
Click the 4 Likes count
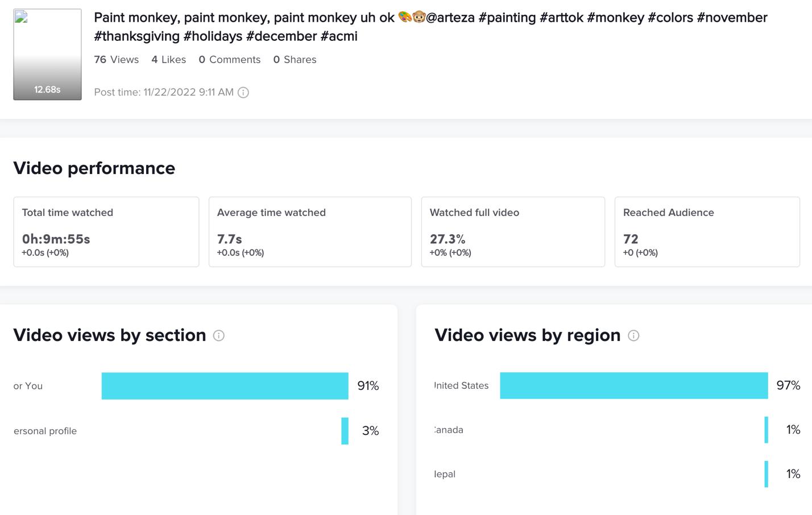pyautogui.click(x=168, y=60)
